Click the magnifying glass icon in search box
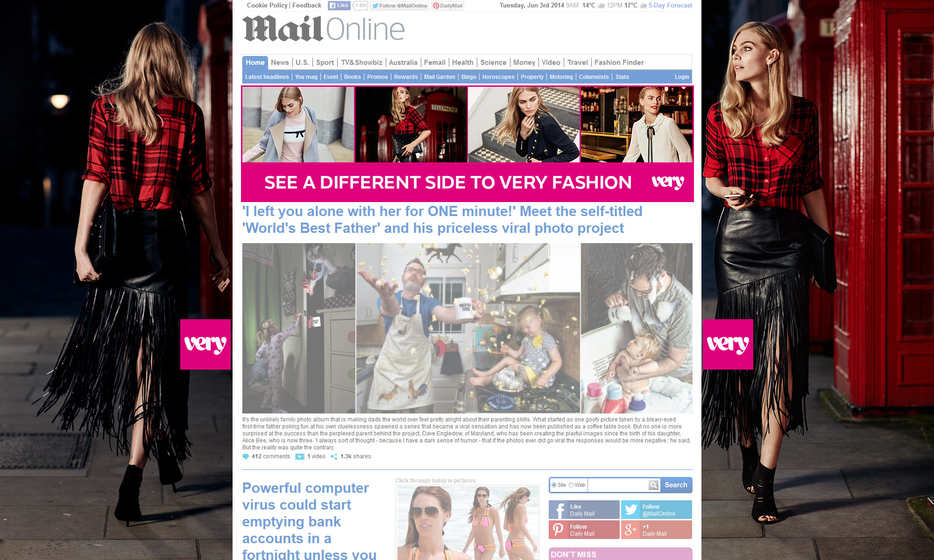934x560 pixels. coord(654,485)
